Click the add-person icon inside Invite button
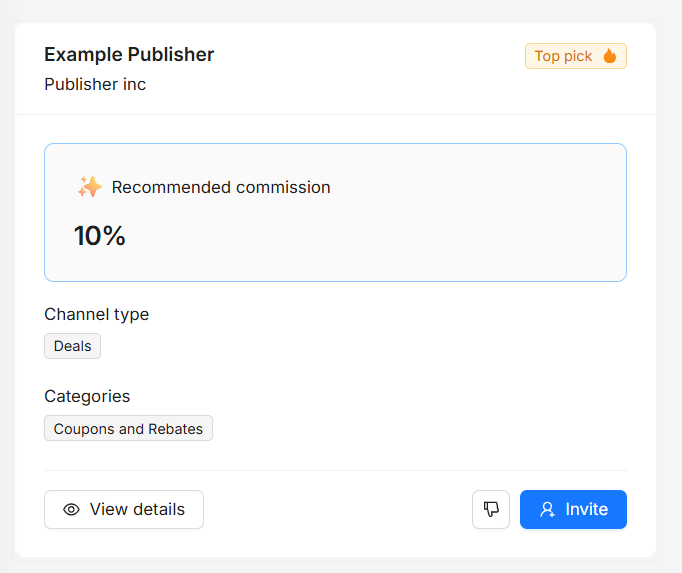 coord(547,509)
